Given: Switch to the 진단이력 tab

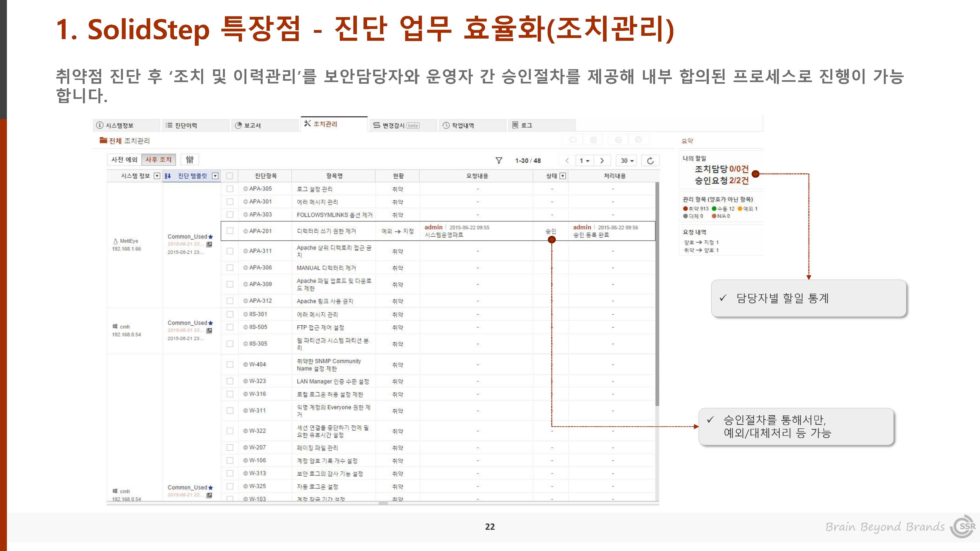Looking at the screenshot, I should [x=196, y=125].
